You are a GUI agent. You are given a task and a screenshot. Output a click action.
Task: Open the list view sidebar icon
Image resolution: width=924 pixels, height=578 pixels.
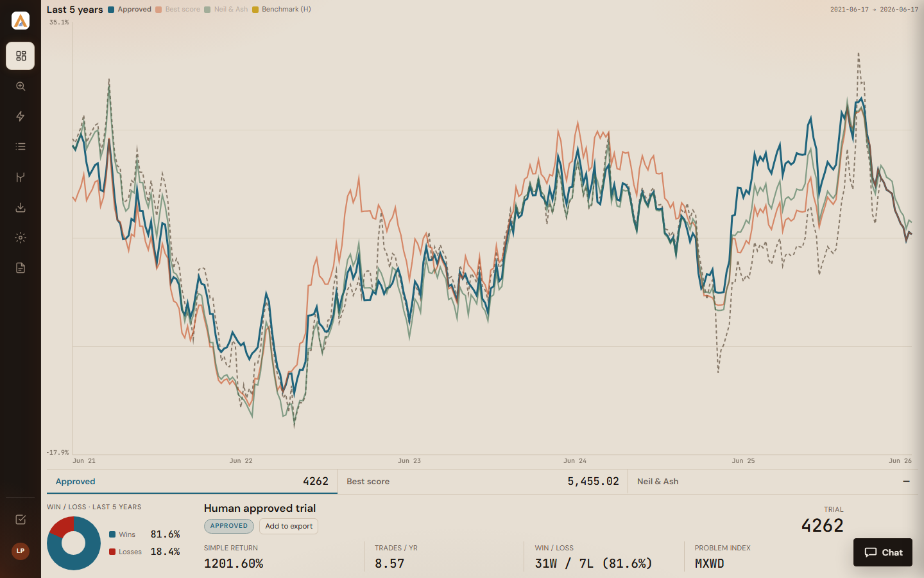[21, 146]
